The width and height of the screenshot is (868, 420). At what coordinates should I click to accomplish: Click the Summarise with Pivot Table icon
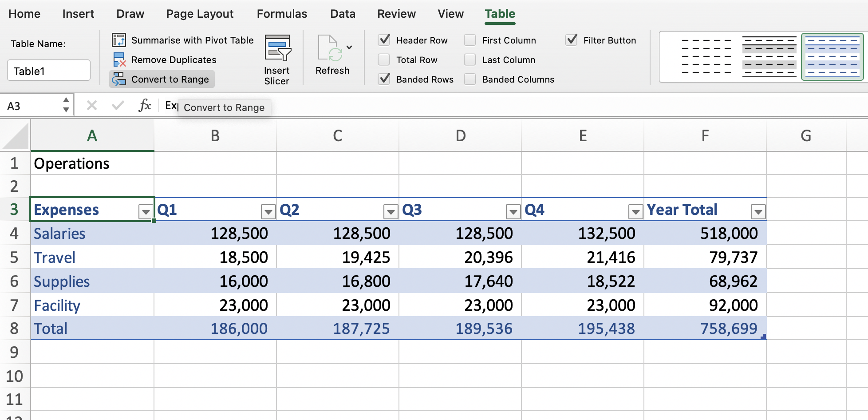pos(119,40)
